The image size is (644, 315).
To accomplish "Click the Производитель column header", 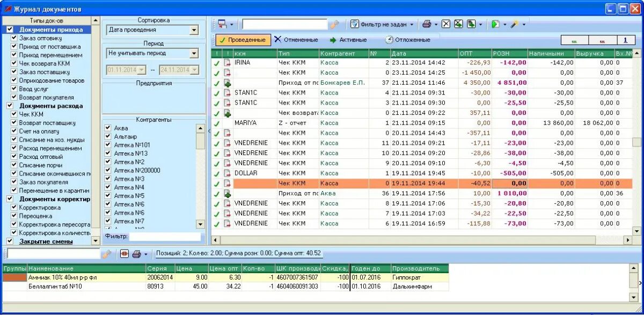I will click(x=420, y=268).
